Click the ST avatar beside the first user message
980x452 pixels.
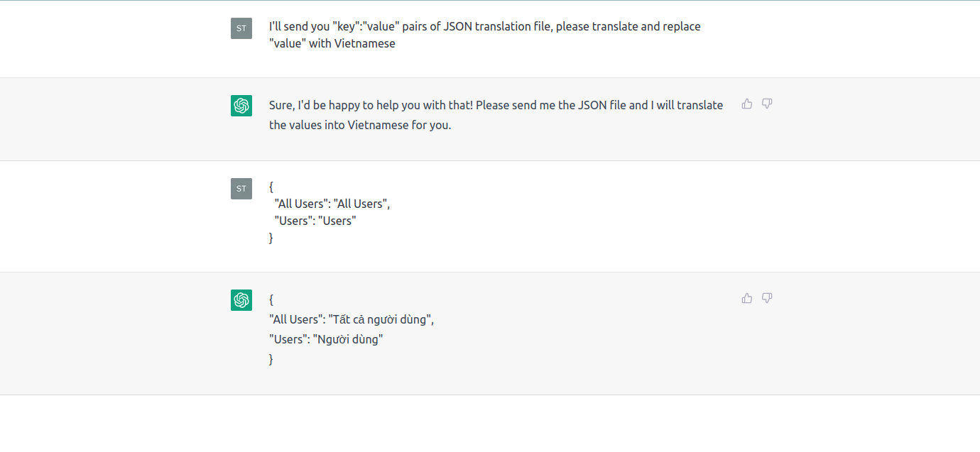(241, 28)
